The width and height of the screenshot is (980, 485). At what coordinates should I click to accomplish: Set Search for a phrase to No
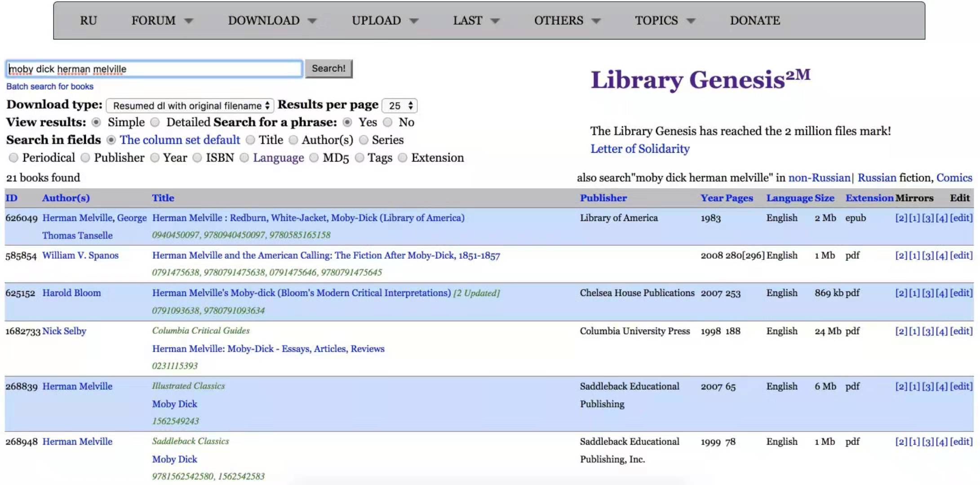[x=388, y=122]
